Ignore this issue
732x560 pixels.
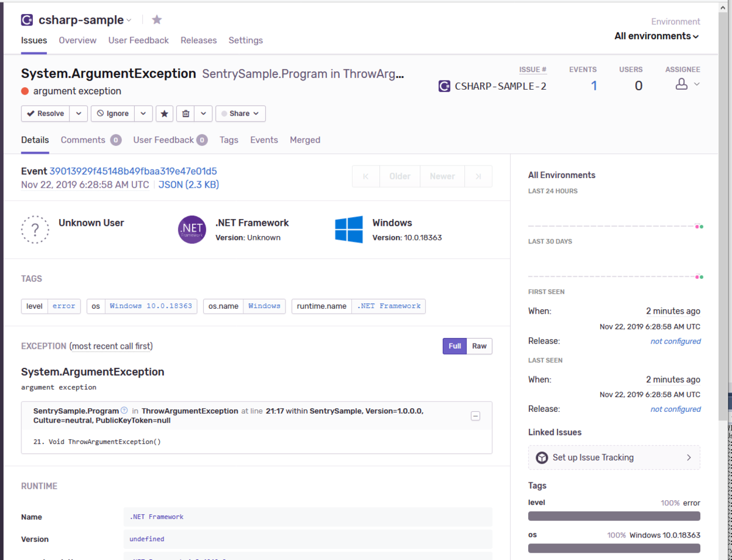[x=112, y=113]
